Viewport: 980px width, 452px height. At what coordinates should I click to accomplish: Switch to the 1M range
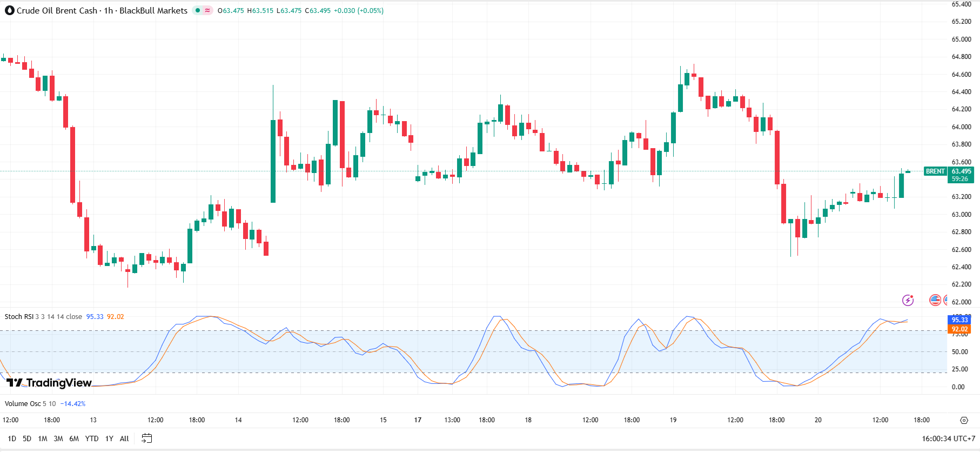coord(43,438)
